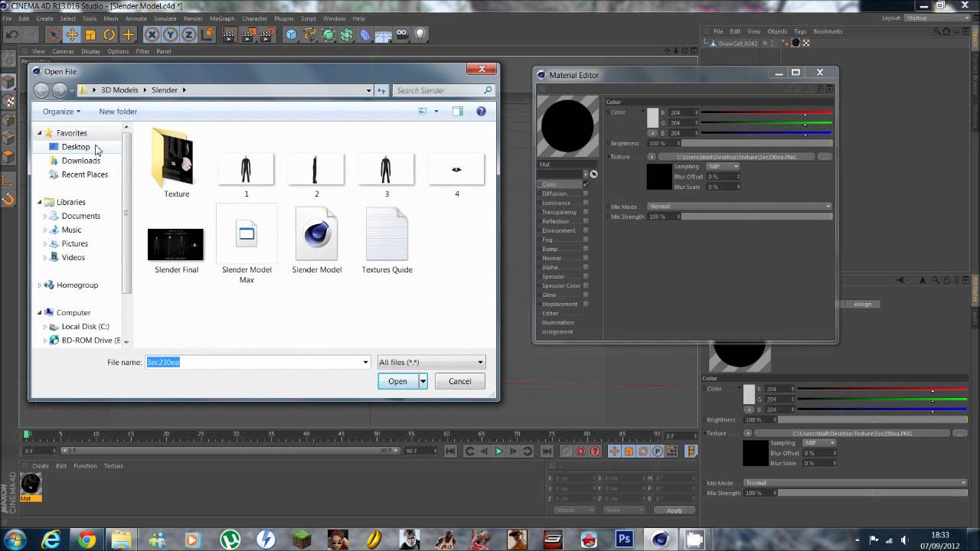980x551 pixels.
Task: Click Render View clapperboard icon
Action: click(230, 34)
